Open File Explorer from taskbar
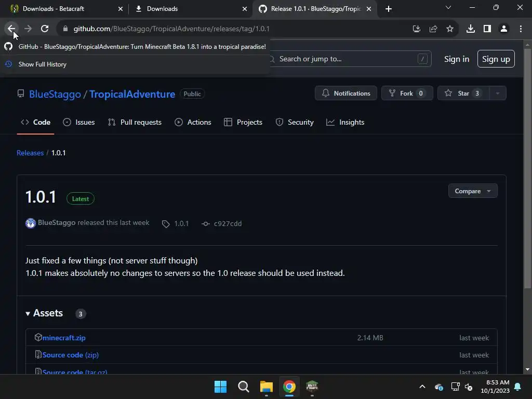 (267, 387)
